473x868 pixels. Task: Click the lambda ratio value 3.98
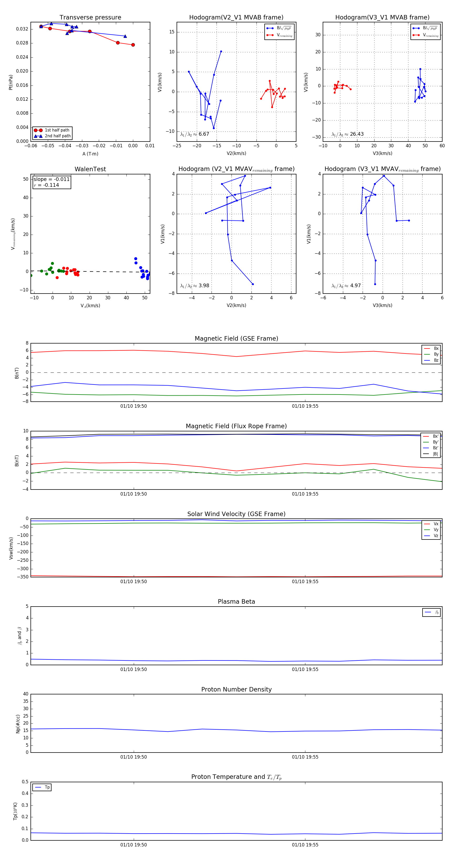coord(204,286)
